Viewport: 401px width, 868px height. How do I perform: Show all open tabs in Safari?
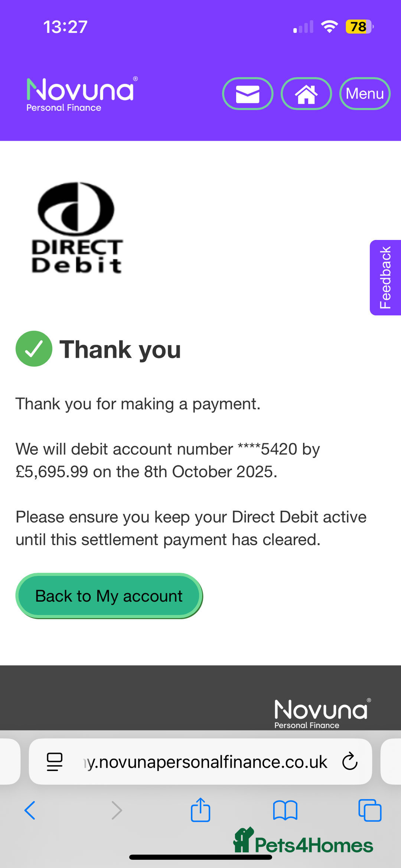click(x=370, y=810)
